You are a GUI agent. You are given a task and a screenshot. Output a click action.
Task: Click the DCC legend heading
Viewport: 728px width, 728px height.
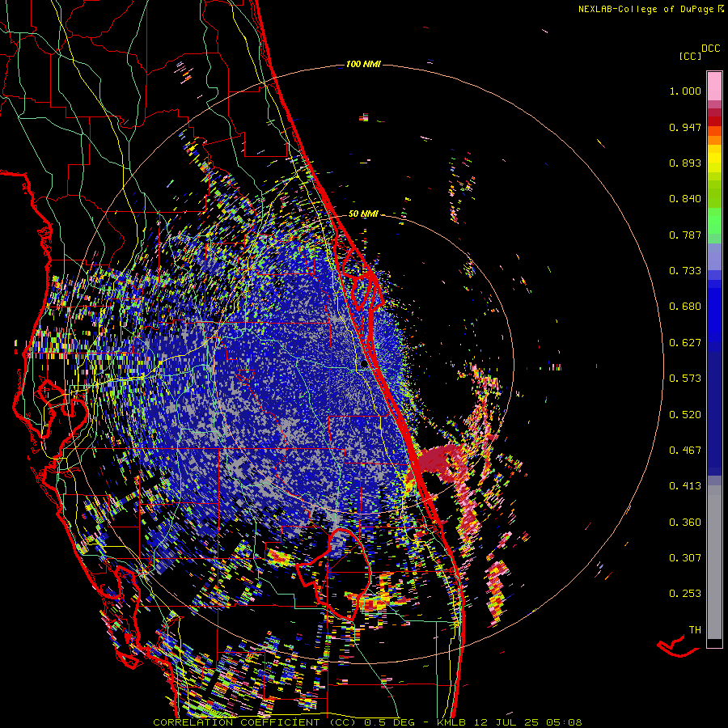(x=710, y=49)
